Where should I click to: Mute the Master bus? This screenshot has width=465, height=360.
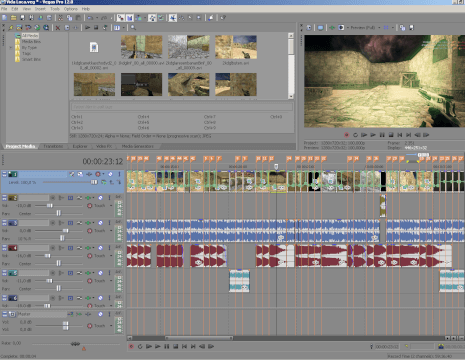pyautogui.click(x=100, y=314)
